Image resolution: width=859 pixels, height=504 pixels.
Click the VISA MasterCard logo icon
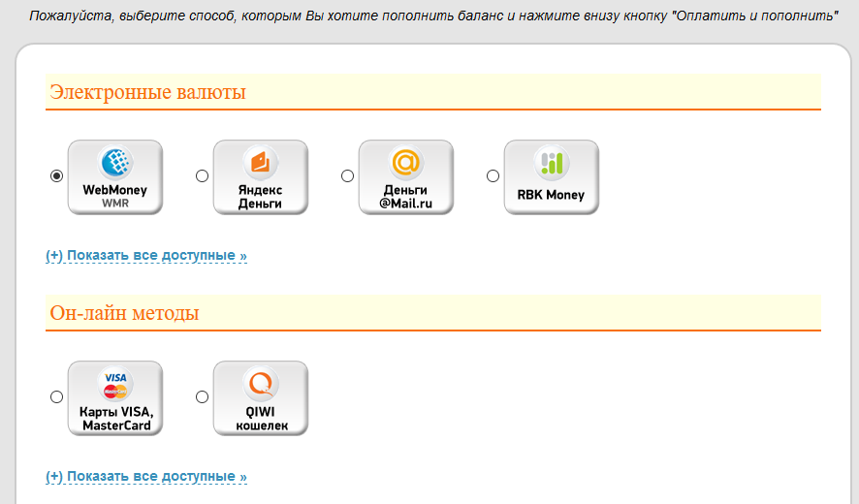[115, 384]
